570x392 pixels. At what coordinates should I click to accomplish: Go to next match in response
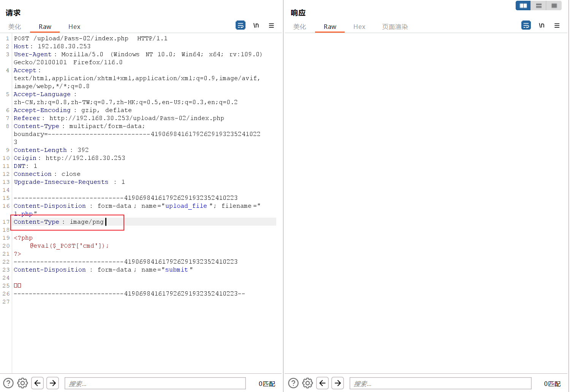click(338, 383)
